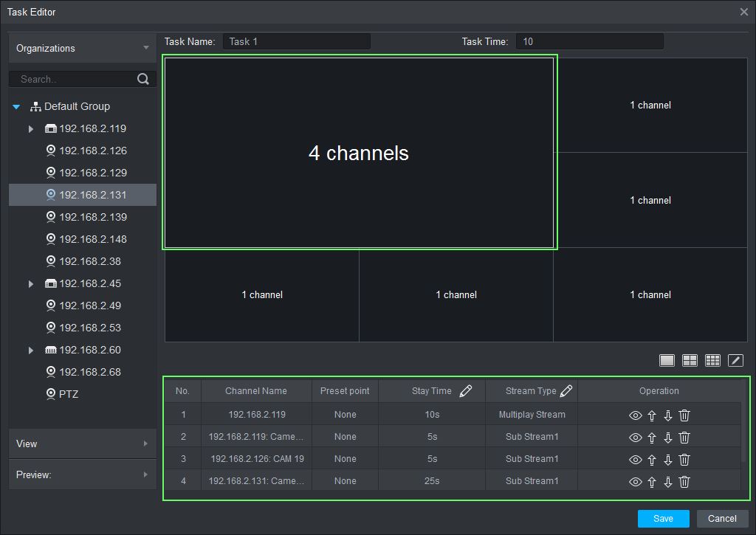Click the Stay Time pencil edit icon
This screenshot has height=535, width=756.
(465, 391)
